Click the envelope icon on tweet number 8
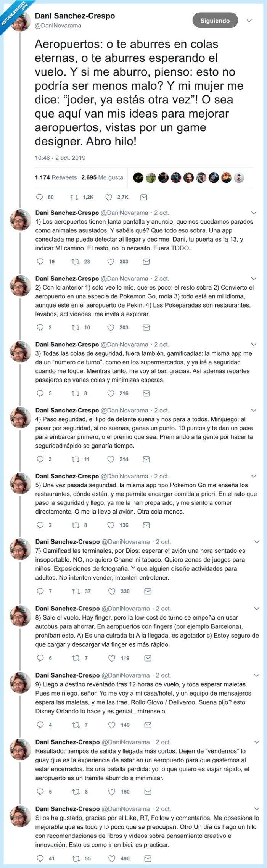267x868 pixels. pyautogui.click(x=148, y=658)
